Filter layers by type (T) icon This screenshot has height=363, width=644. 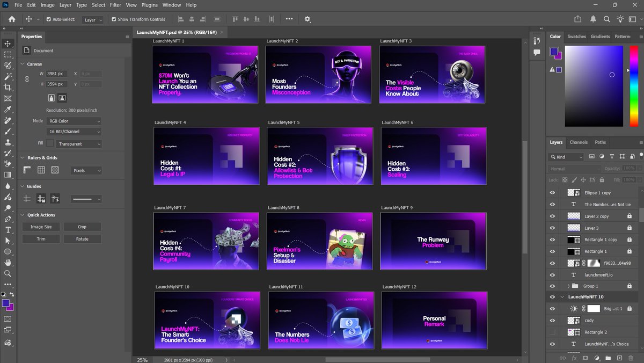point(611,157)
